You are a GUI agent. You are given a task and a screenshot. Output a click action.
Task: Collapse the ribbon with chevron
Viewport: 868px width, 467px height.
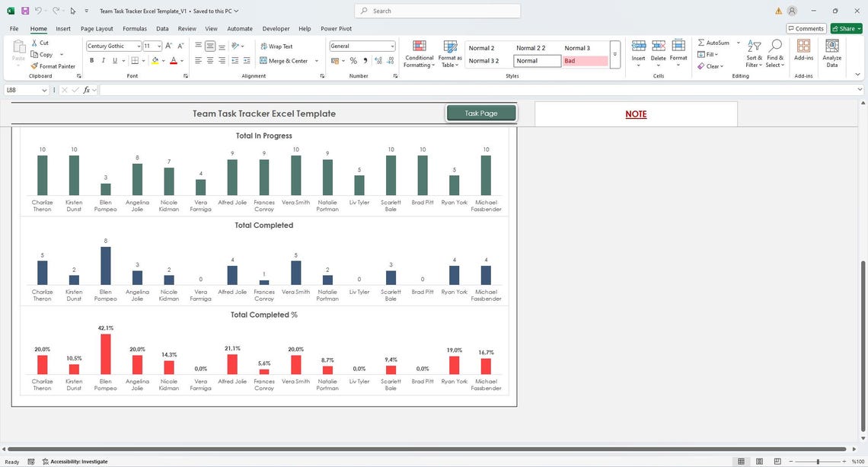coord(857,75)
